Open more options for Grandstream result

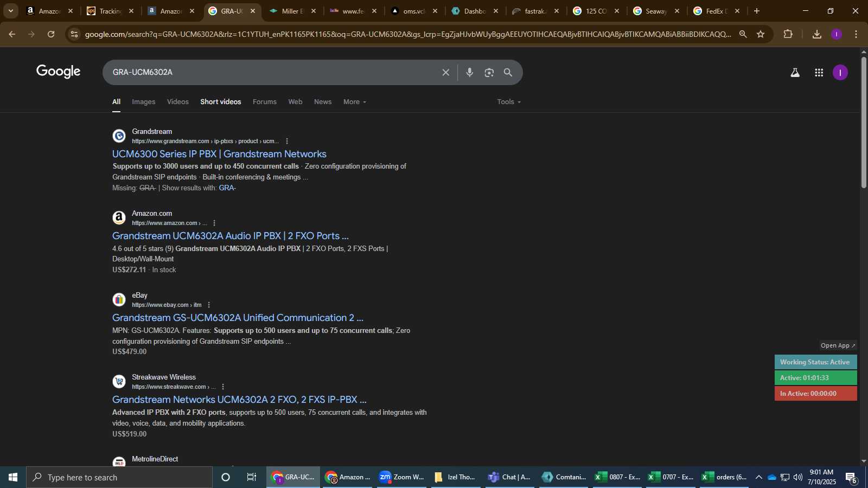[287, 141]
